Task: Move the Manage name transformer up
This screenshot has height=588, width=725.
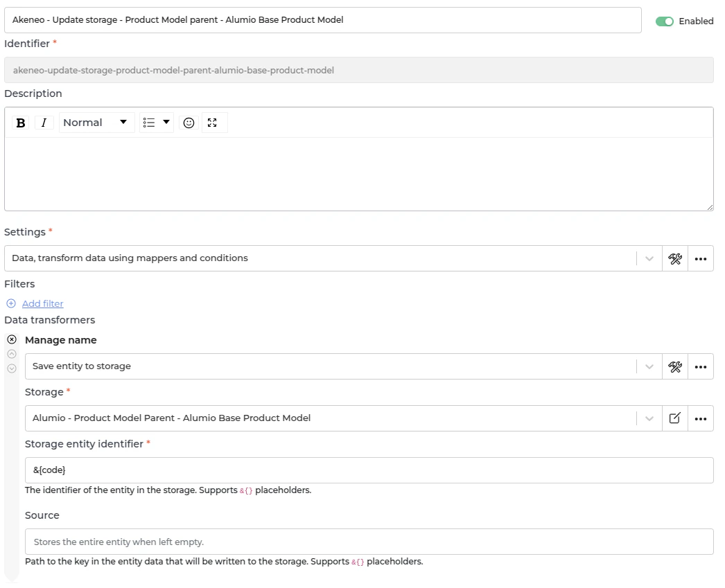Action: click(x=12, y=355)
